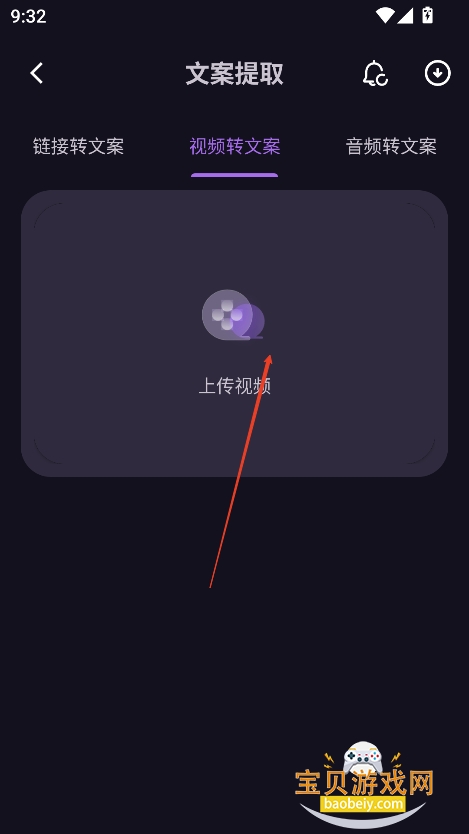This screenshot has height=834, width=469.
Task: Tap the cellular signal status icon
Action: pyautogui.click(x=405, y=15)
